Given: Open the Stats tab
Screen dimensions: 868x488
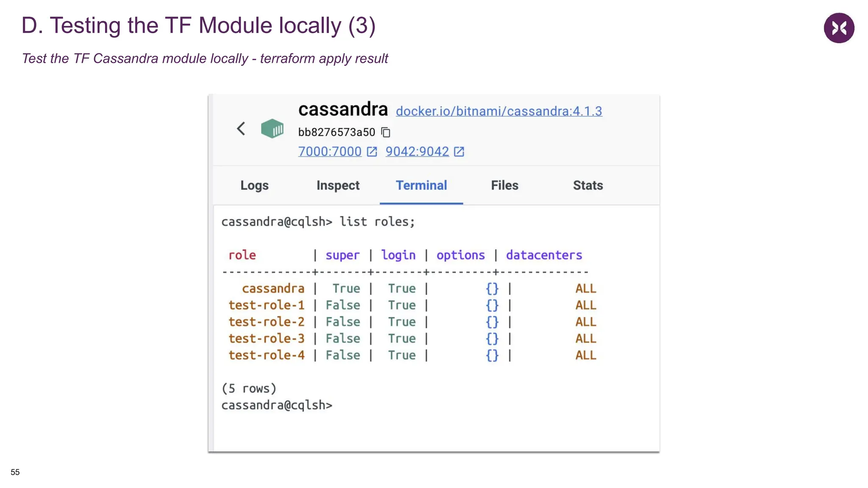Looking at the screenshot, I should pos(588,185).
